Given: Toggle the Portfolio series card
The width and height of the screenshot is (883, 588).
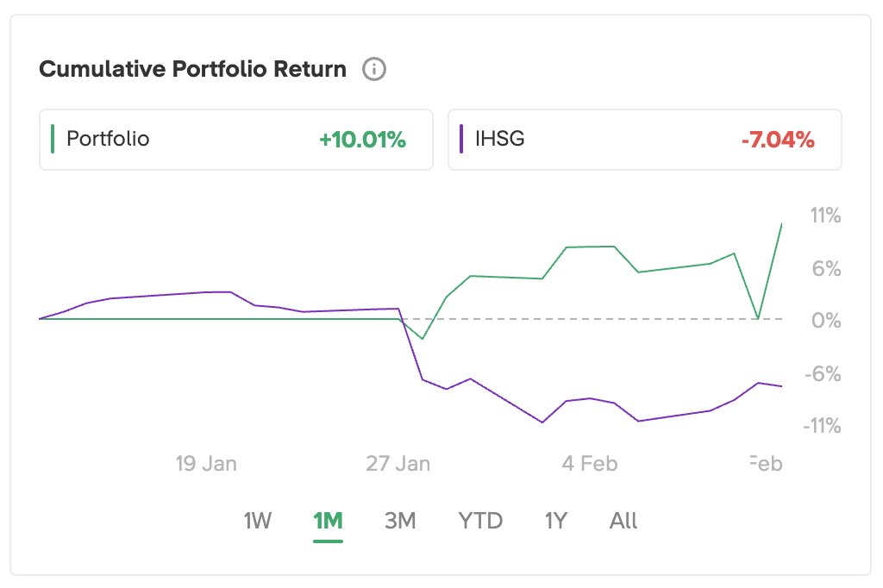Looking at the screenshot, I should [235, 139].
